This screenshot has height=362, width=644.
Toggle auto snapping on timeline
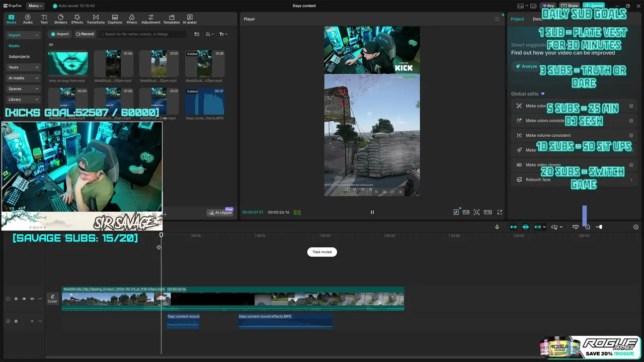(525, 227)
